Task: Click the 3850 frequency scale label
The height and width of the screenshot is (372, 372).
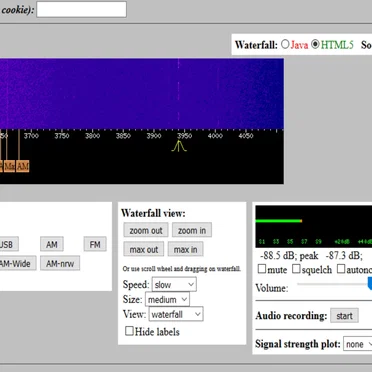Action: 123,136
